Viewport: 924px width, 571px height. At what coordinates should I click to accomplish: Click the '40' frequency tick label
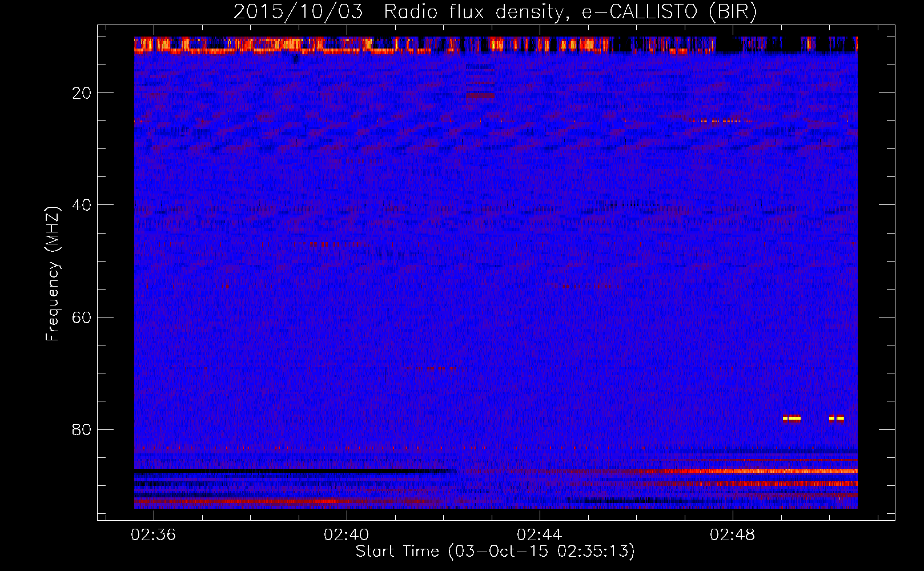(82, 205)
